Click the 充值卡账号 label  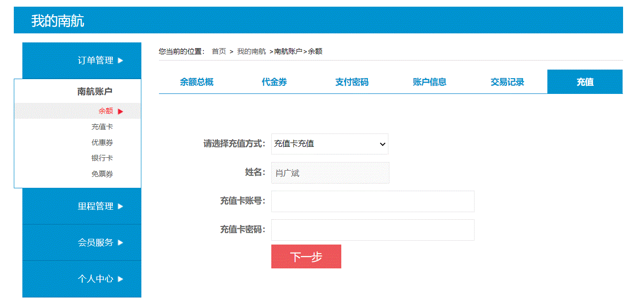(243, 201)
